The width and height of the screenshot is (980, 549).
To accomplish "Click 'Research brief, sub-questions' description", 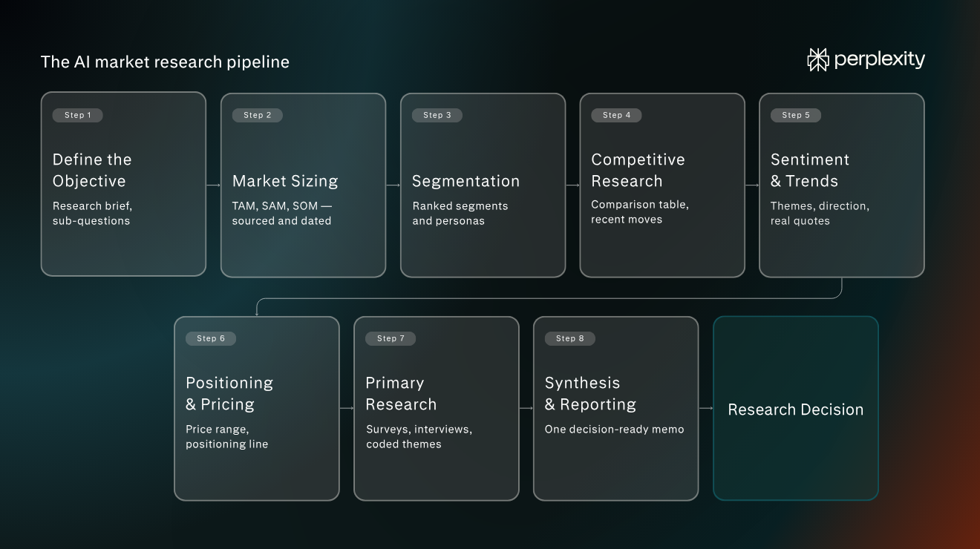I will (x=92, y=213).
